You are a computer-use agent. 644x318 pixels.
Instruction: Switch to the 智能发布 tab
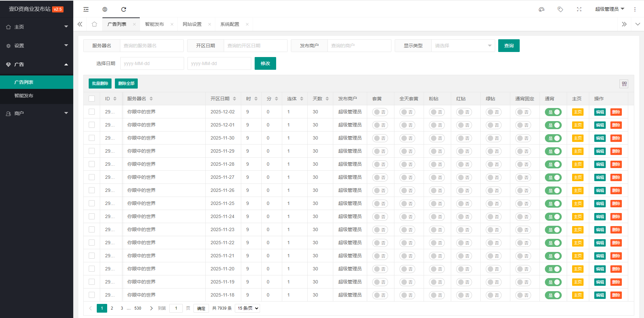click(155, 24)
